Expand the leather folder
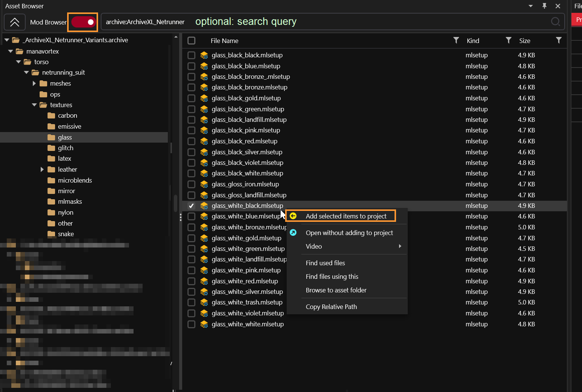This screenshot has width=582, height=392. [42, 169]
